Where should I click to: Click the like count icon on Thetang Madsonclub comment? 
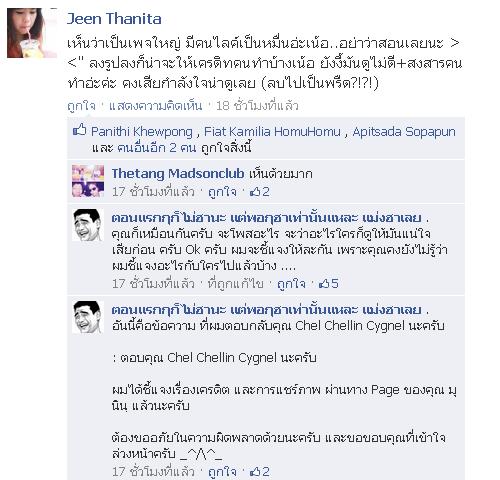tap(255, 191)
